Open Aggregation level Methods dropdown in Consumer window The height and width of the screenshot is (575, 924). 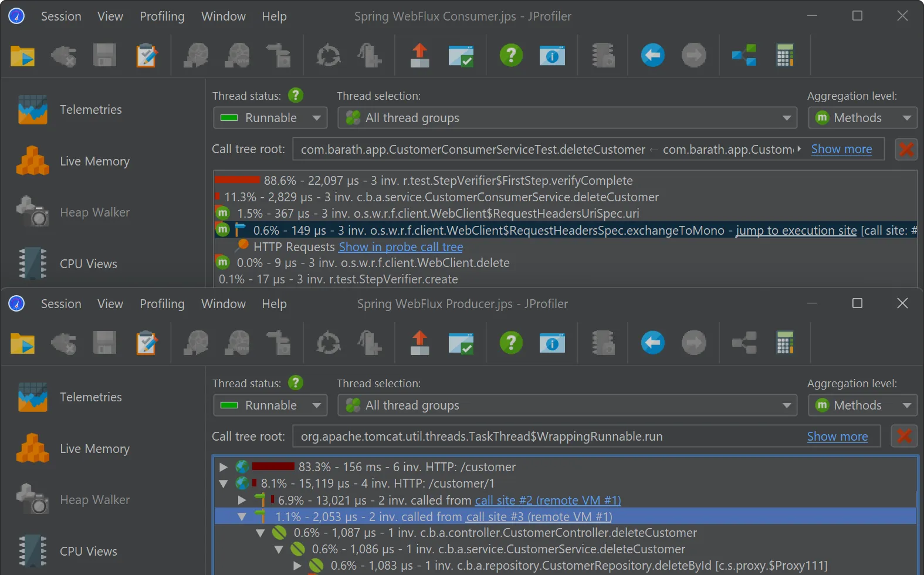(862, 118)
